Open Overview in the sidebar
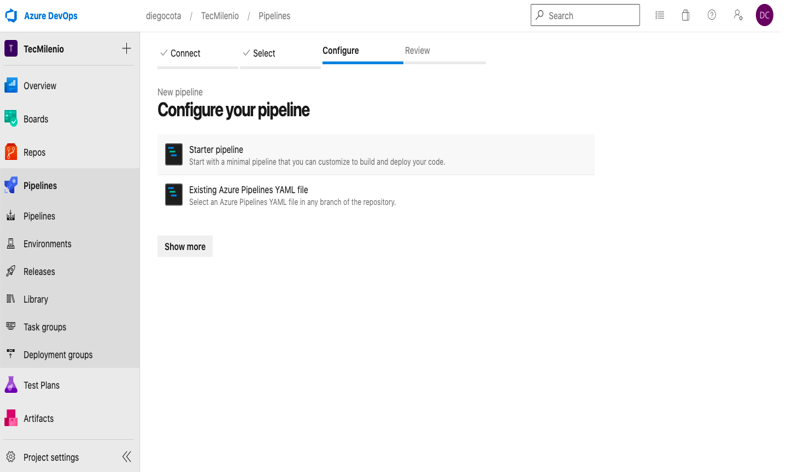 click(x=70, y=86)
